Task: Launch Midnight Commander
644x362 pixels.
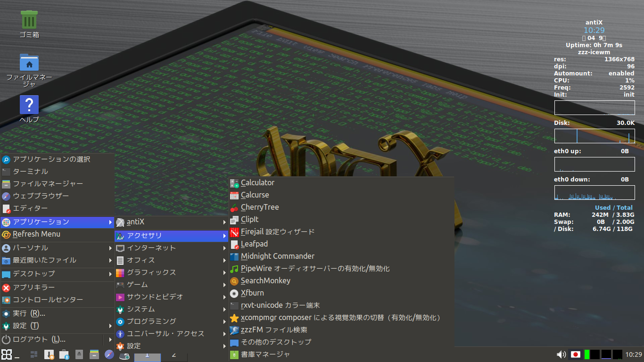Action: (x=341, y=256)
